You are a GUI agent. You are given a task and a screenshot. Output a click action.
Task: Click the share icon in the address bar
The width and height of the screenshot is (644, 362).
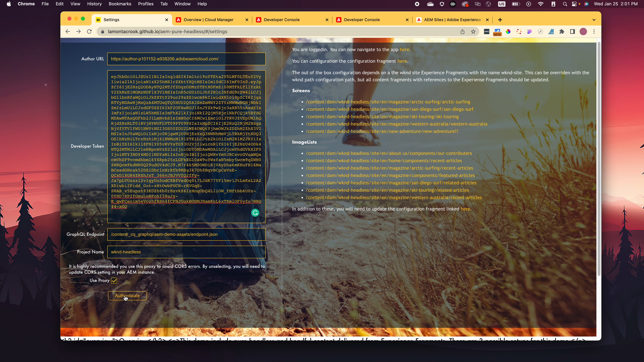[463, 32]
